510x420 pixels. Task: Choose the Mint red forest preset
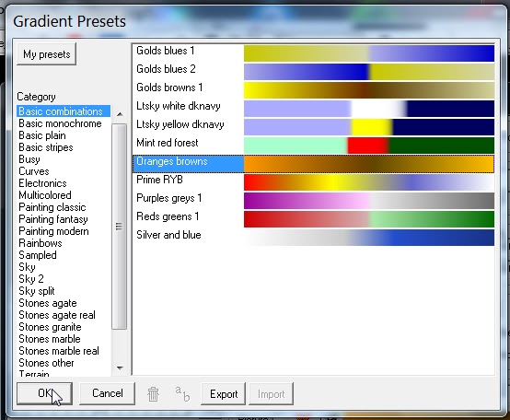tap(313, 146)
